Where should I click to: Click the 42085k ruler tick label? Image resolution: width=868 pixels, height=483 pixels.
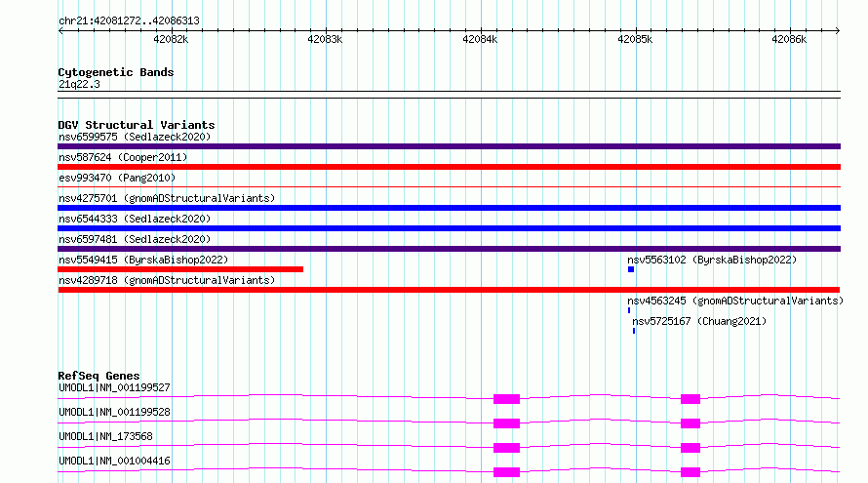tap(635, 39)
